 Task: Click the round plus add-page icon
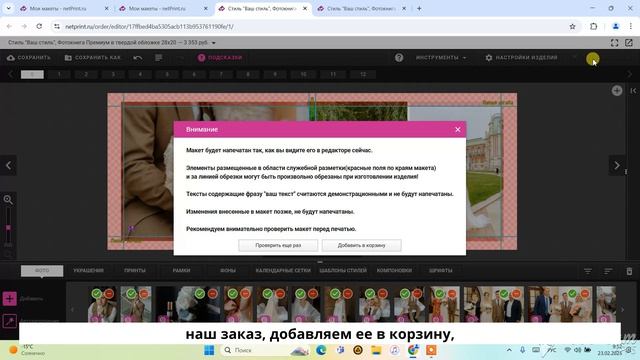click(x=617, y=91)
